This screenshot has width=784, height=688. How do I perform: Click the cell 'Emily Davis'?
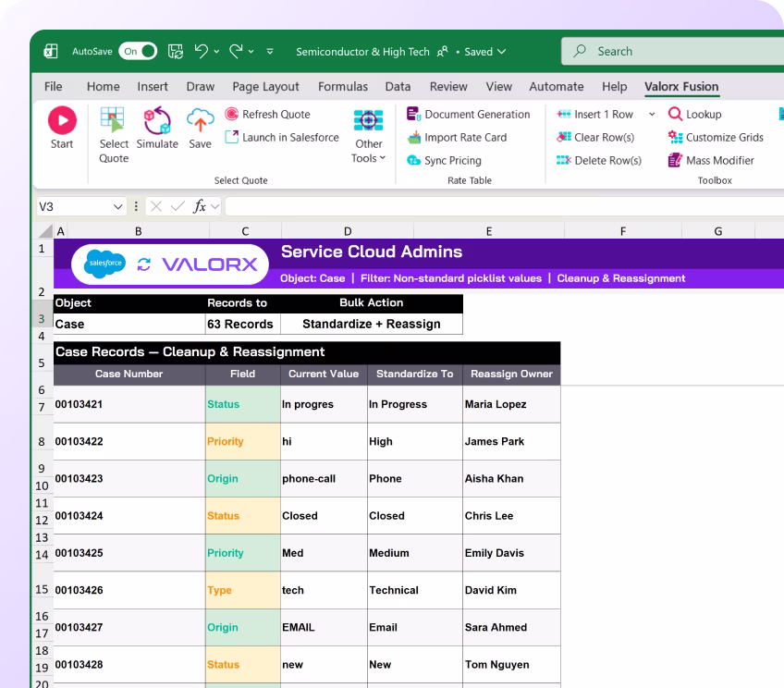[511, 553]
